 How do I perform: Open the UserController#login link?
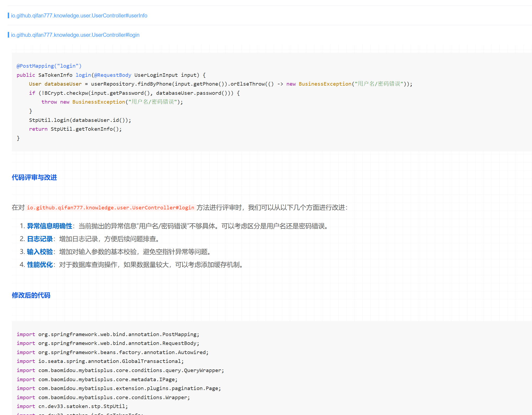[75, 35]
